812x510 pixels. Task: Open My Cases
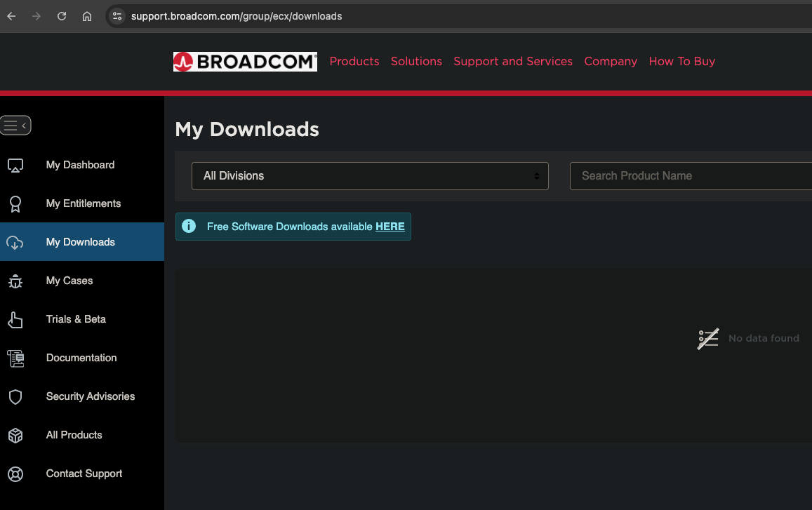pos(69,281)
